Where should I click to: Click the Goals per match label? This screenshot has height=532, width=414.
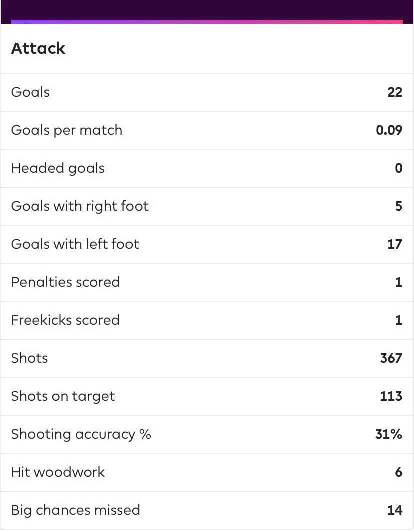pyautogui.click(x=66, y=130)
